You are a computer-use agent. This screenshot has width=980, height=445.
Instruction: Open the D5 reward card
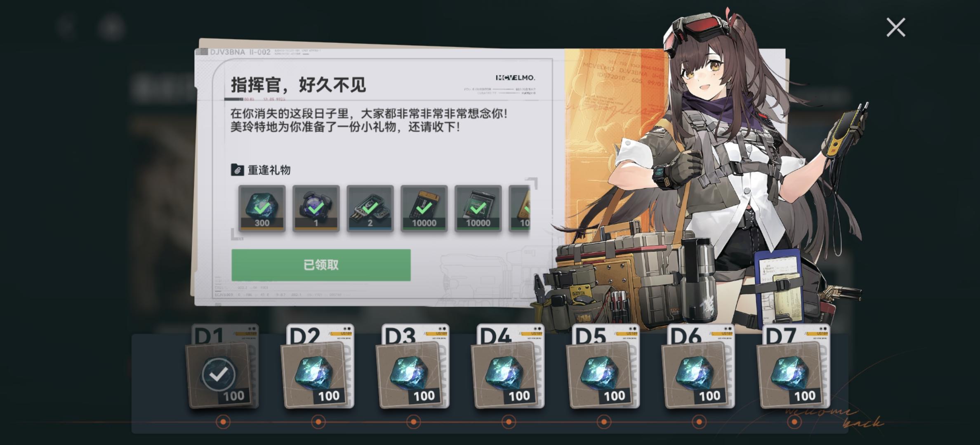(x=603, y=366)
